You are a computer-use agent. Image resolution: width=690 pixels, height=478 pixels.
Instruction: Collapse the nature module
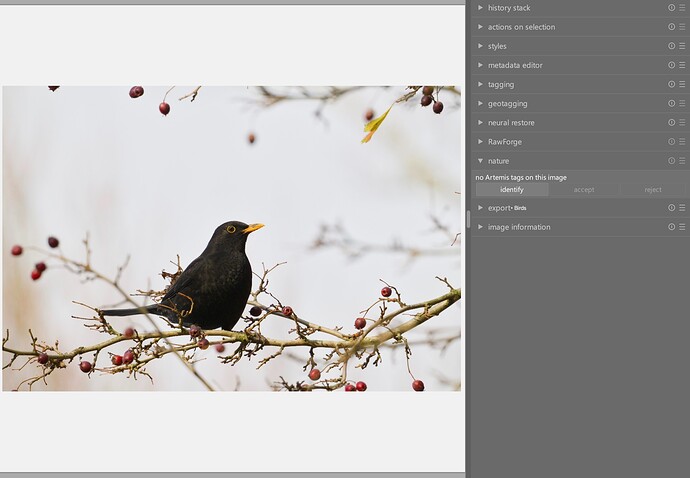tap(480, 161)
